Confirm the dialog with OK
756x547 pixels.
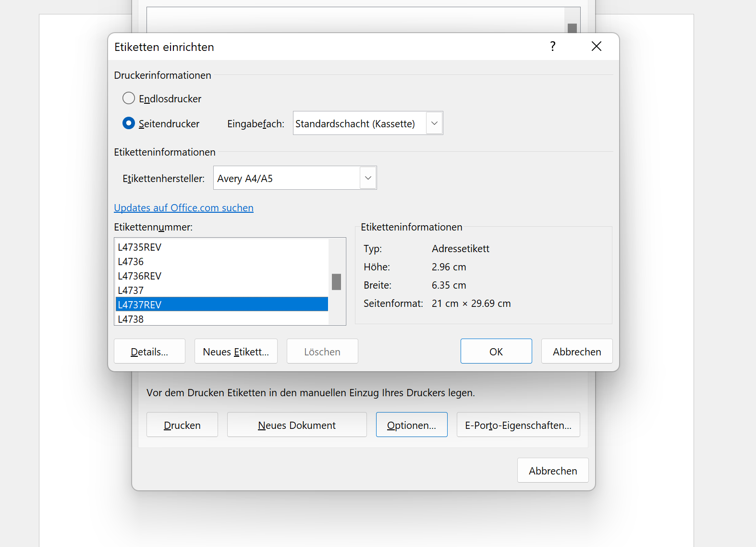[x=496, y=352]
